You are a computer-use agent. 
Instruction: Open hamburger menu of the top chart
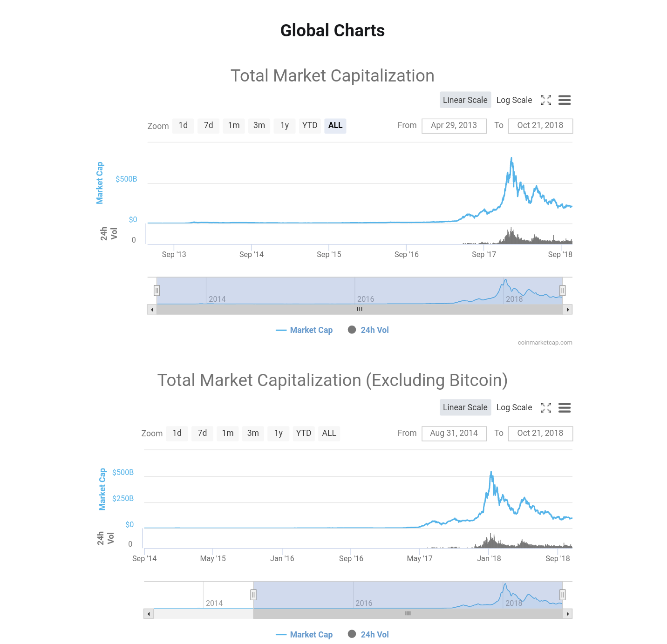565,100
